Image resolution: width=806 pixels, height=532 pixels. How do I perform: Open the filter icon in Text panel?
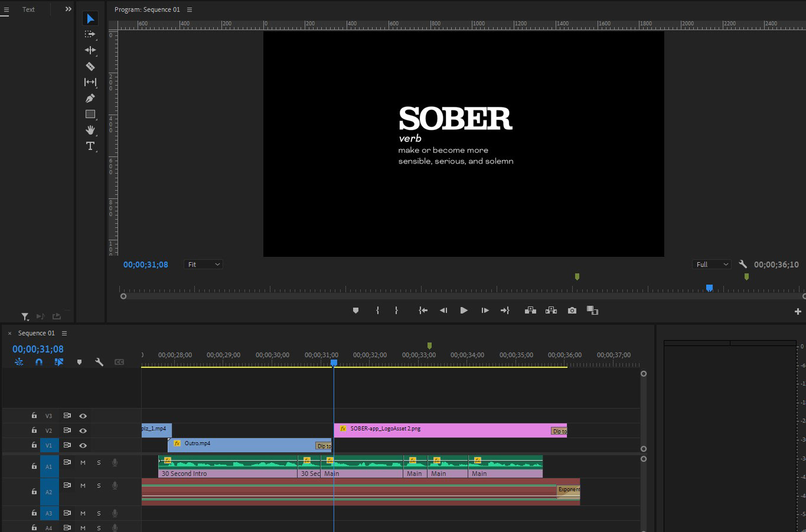[25, 316]
